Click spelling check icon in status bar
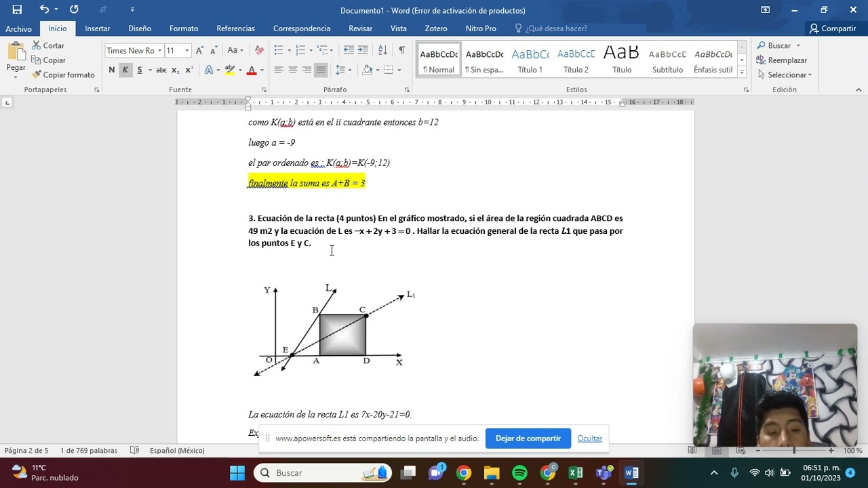Image resolution: width=868 pixels, height=488 pixels. point(134,450)
